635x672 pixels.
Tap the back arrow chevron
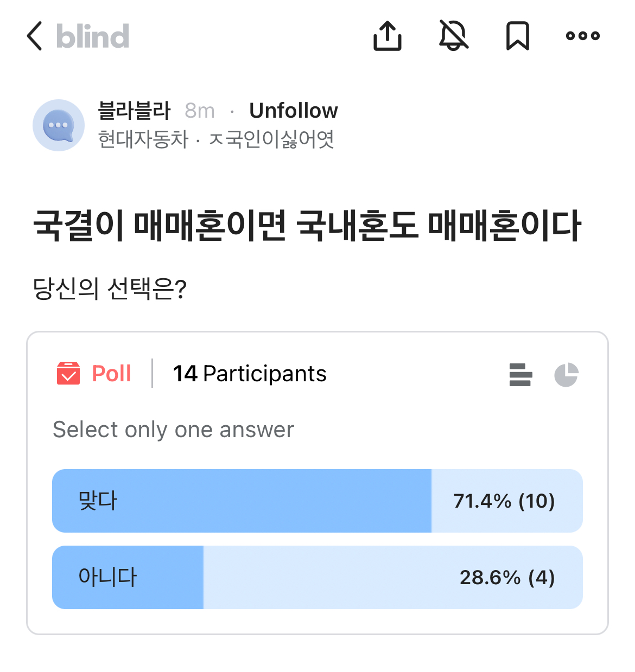point(35,36)
